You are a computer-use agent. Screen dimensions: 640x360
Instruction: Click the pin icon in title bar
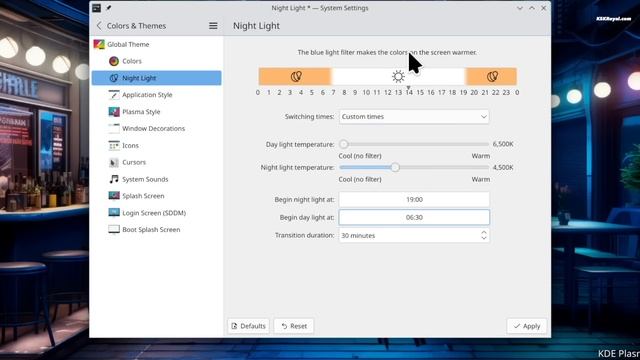coord(109,8)
